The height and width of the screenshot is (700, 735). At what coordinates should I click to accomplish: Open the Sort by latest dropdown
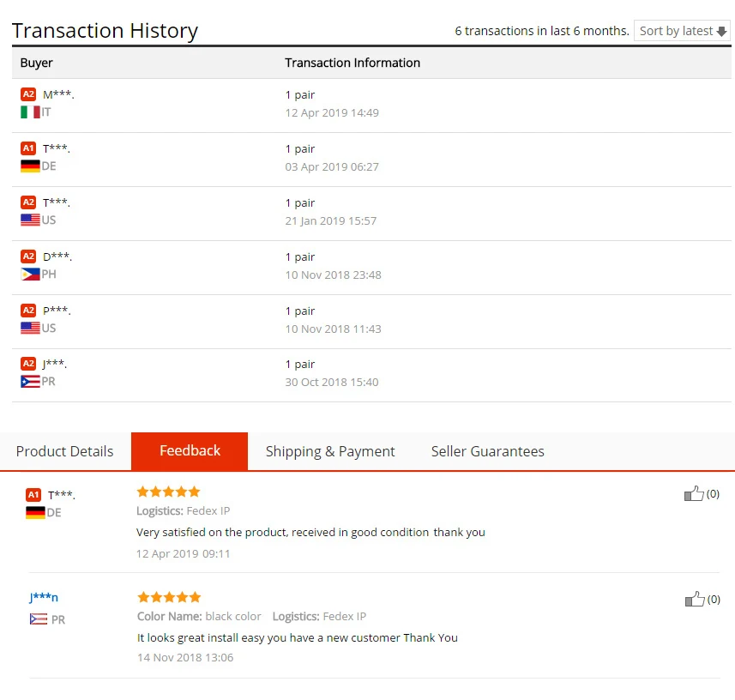click(x=682, y=31)
